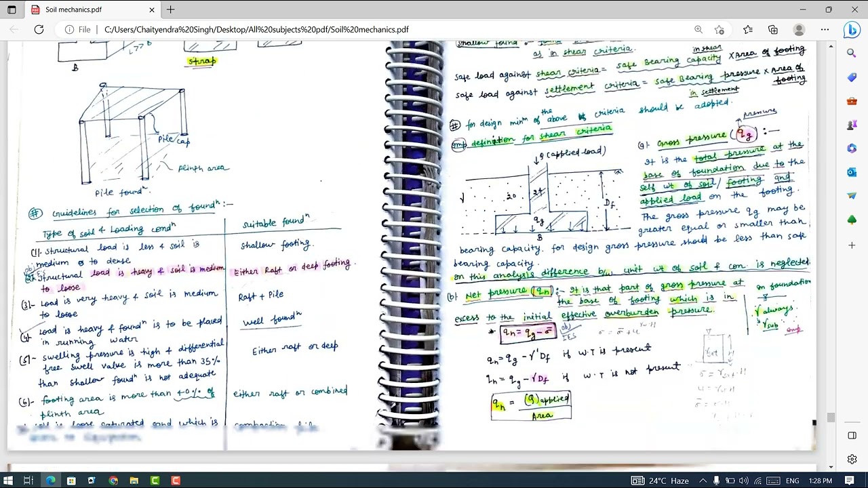Open a new tab with the plus button
Screen dimensions: 868x488
point(170,9)
